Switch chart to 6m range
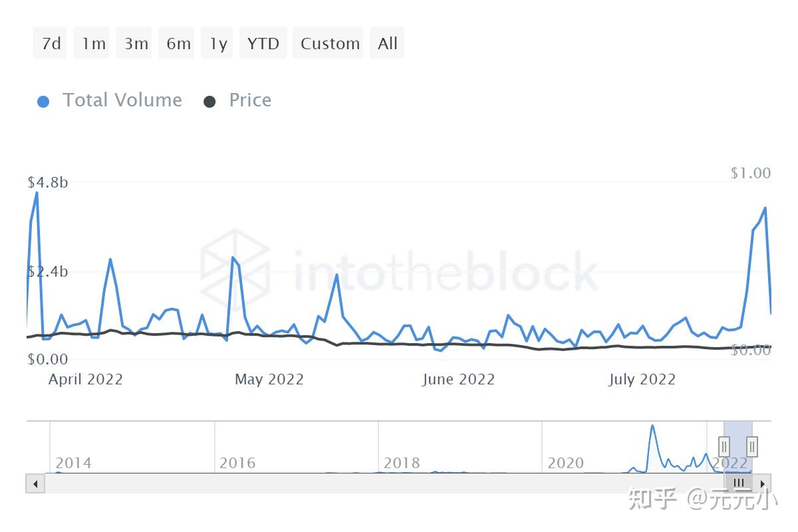Image resolution: width=798 pixels, height=532 pixels. coord(177,43)
